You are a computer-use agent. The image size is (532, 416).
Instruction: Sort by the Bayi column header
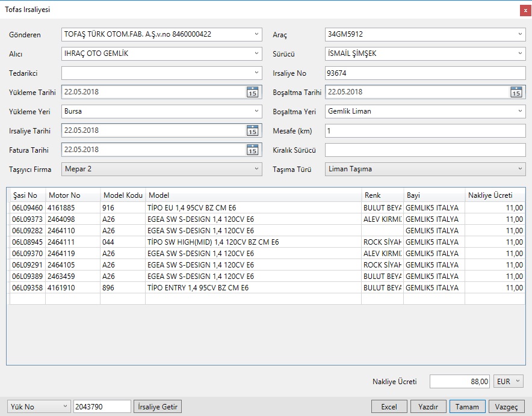click(435, 195)
